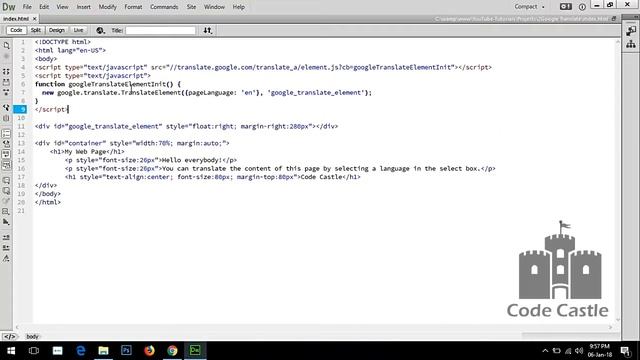The width and height of the screenshot is (640, 360).
Task: Click the Collapse Selection icon
Action: [x=6, y=82]
